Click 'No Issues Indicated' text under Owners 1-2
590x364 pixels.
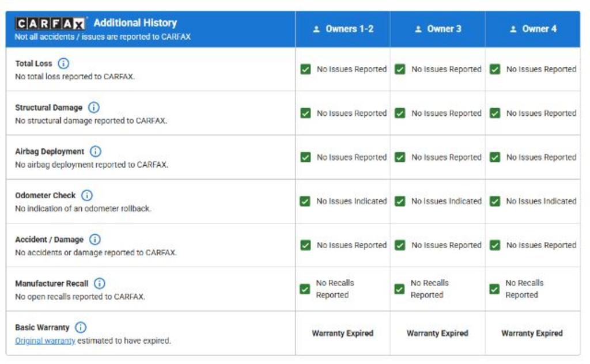[x=351, y=201]
